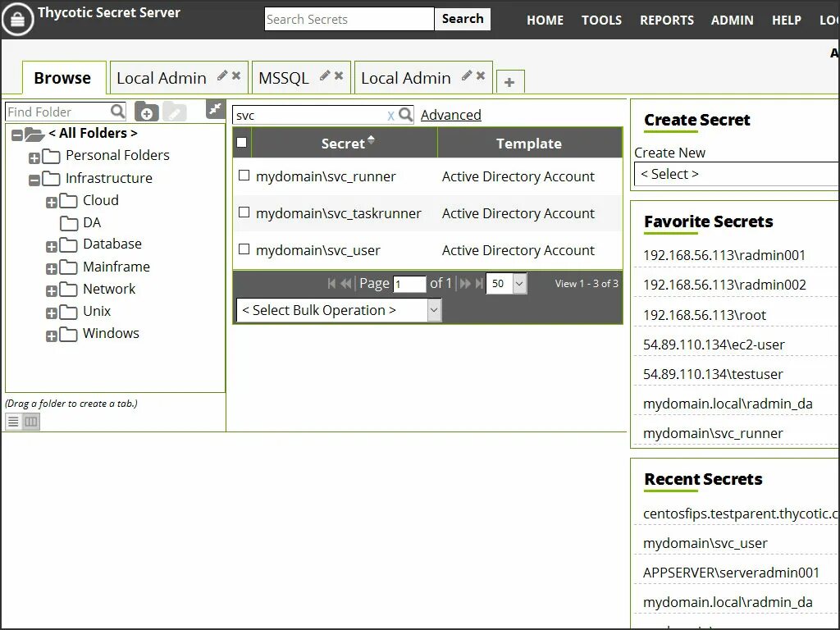Switch to list view layout icon
The height and width of the screenshot is (630, 840).
(x=13, y=422)
